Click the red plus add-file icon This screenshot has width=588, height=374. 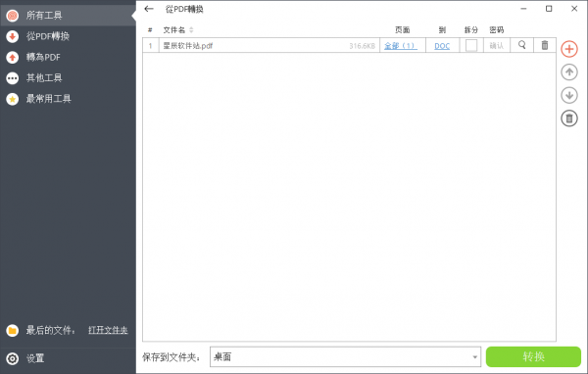[568, 49]
